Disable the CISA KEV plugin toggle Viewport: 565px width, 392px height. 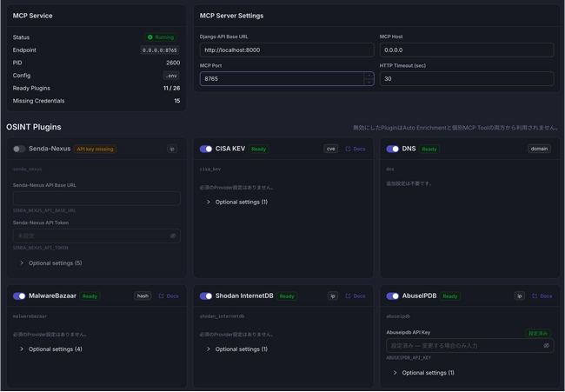pyautogui.click(x=206, y=149)
